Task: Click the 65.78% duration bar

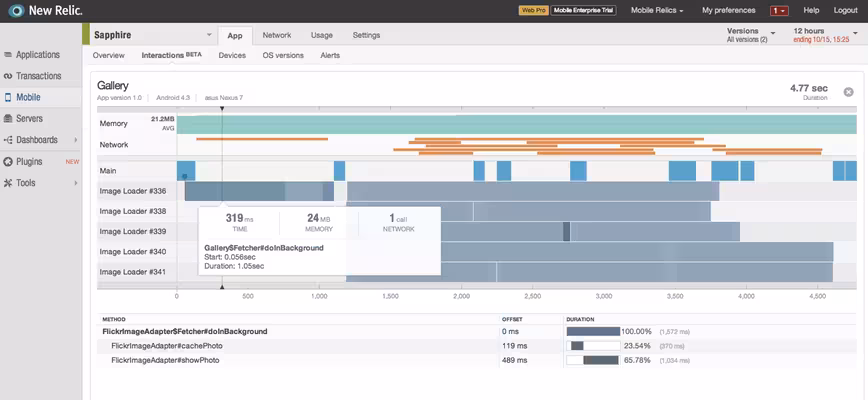Action: click(593, 360)
